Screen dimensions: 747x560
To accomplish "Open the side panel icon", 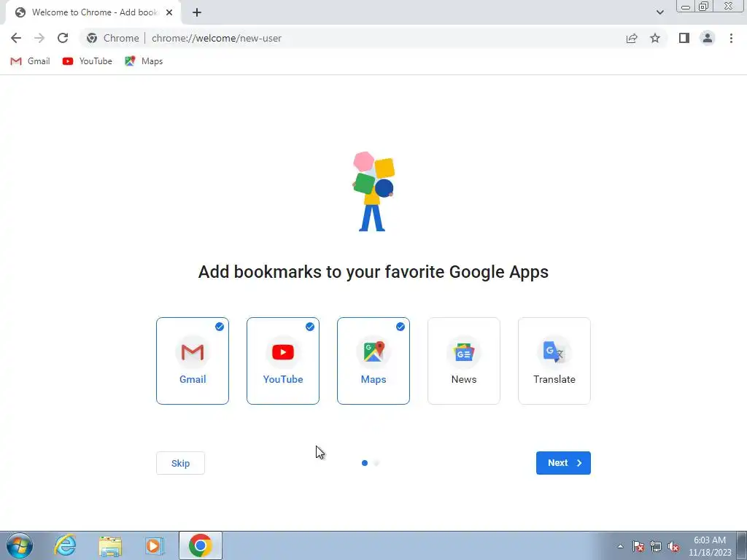I will click(x=684, y=38).
